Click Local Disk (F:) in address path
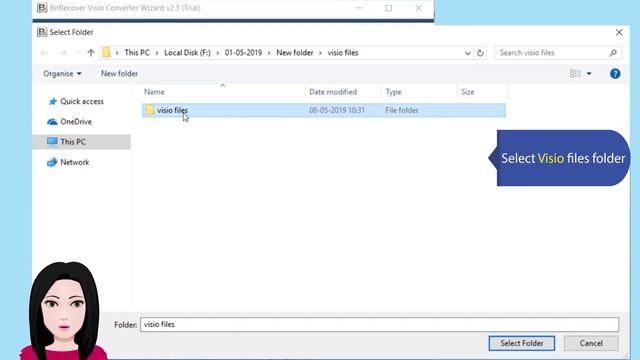This screenshot has height=360, width=640. (187, 53)
